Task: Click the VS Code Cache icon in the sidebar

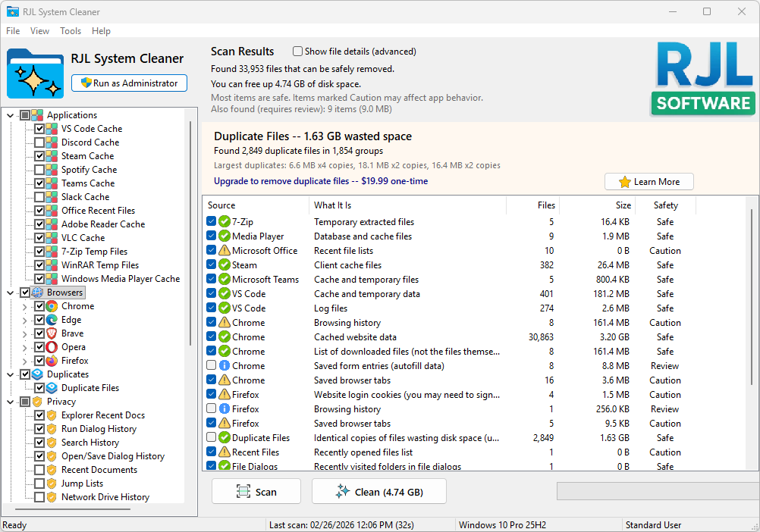Action: pyautogui.click(x=51, y=128)
